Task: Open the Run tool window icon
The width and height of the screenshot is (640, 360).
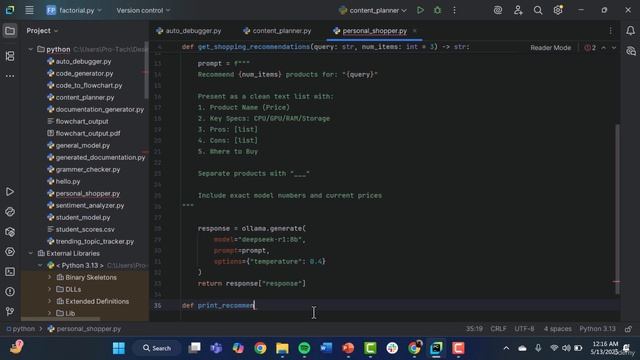Action: [x=10, y=191]
